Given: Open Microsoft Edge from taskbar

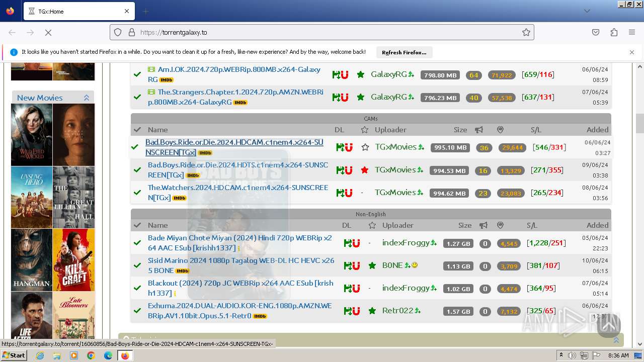Looking at the screenshot, I should point(108,355).
